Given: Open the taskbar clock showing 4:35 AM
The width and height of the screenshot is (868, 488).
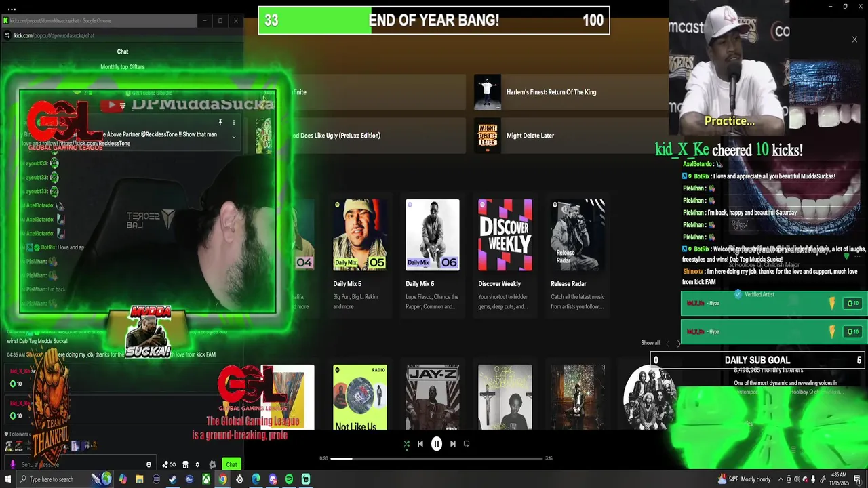Looking at the screenshot, I should pyautogui.click(x=839, y=479).
